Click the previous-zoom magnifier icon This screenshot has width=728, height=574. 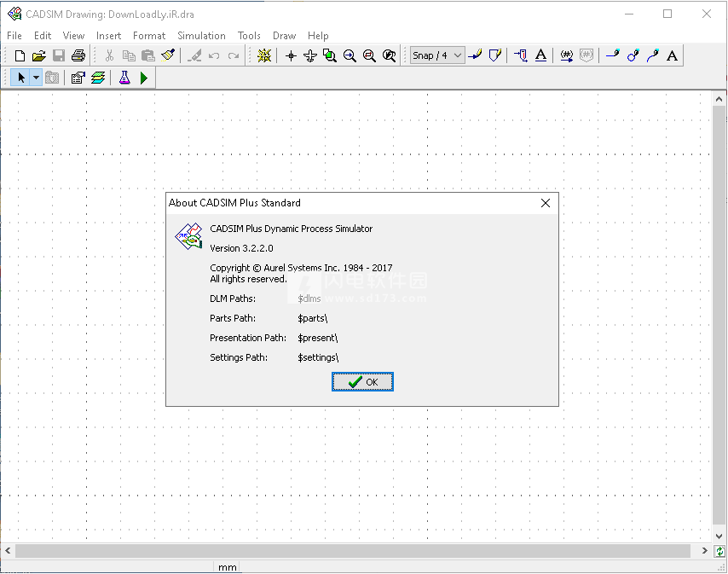click(389, 55)
